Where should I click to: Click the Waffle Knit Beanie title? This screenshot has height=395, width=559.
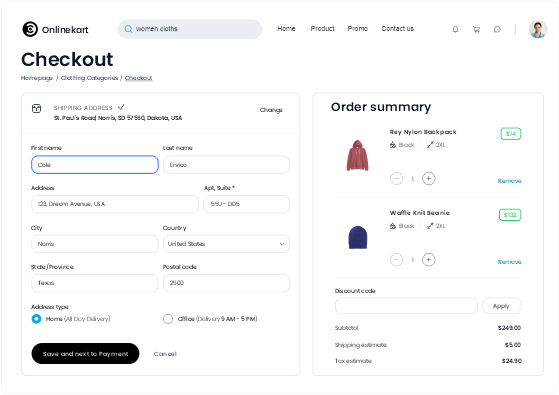420,213
